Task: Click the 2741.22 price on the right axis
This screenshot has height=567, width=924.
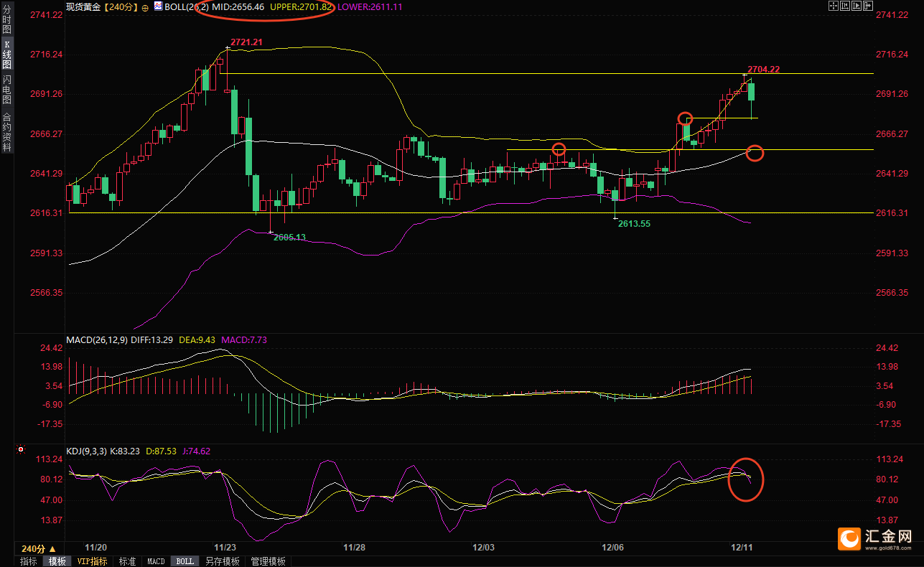Action: [892, 15]
